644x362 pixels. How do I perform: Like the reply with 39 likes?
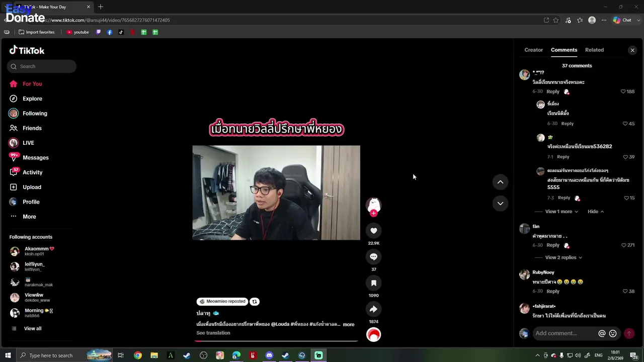pos(625,157)
